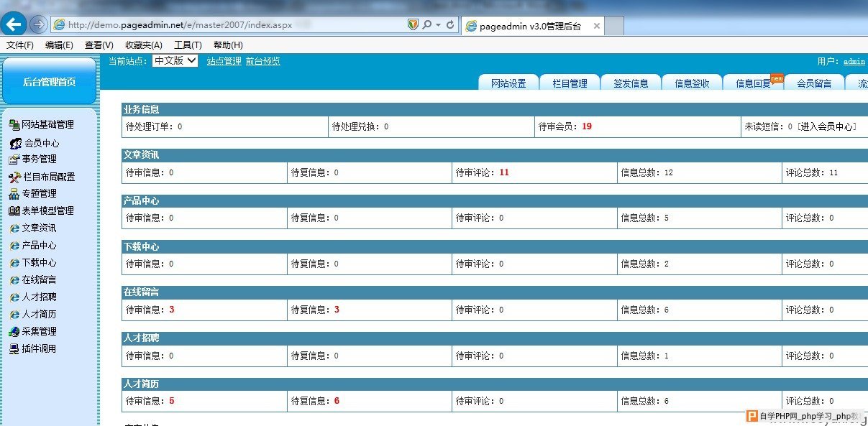This screenshot has height=426, width=868.
Task: Switch to the 网站设置 tab
Action: pos(508,83)
